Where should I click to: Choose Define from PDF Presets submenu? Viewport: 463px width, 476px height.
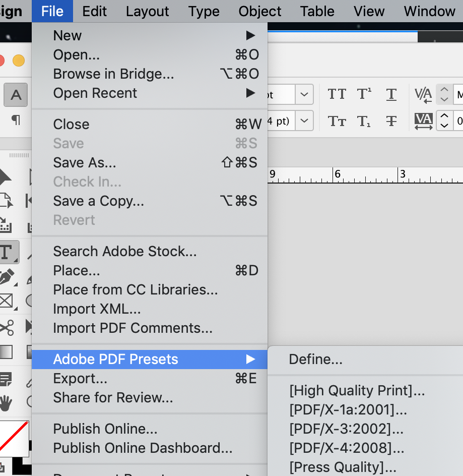[315, 359]
